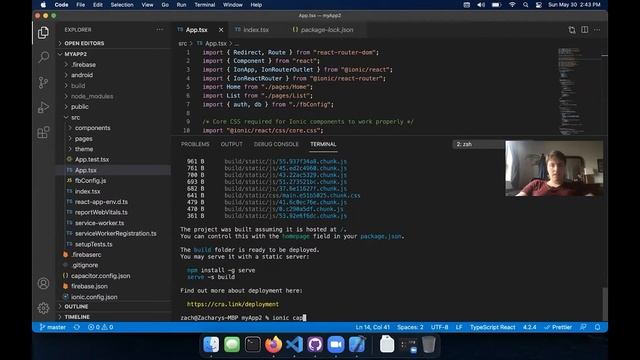Click the webcam video thumbnail
The height and width of the screenshot is (360, 640).
pos(554,169)
